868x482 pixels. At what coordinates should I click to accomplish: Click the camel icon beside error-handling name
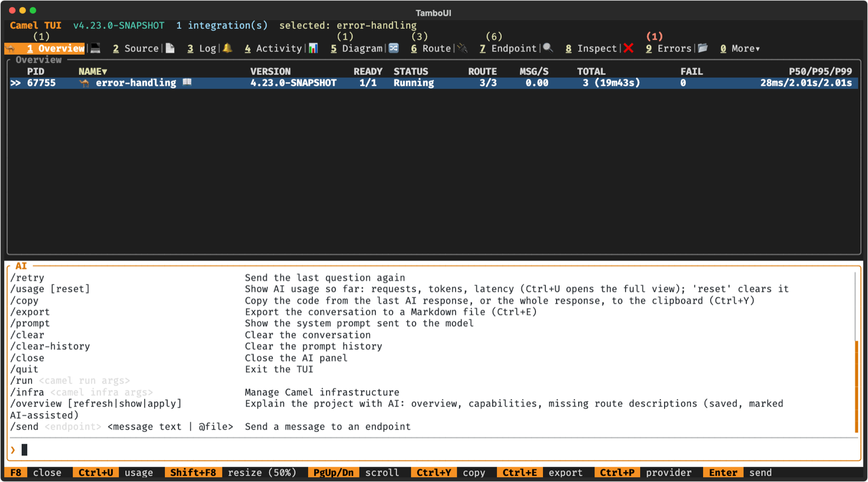pyautogui.click(x=84, y=83)
